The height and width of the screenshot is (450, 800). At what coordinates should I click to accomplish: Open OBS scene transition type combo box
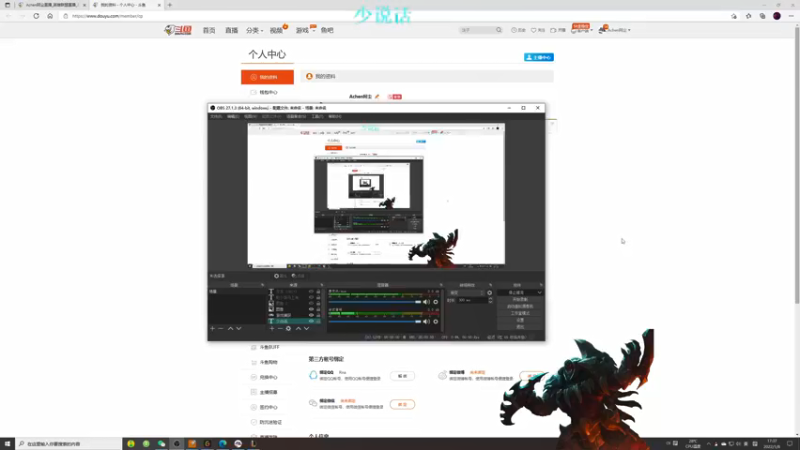click(x=466, y=293)
